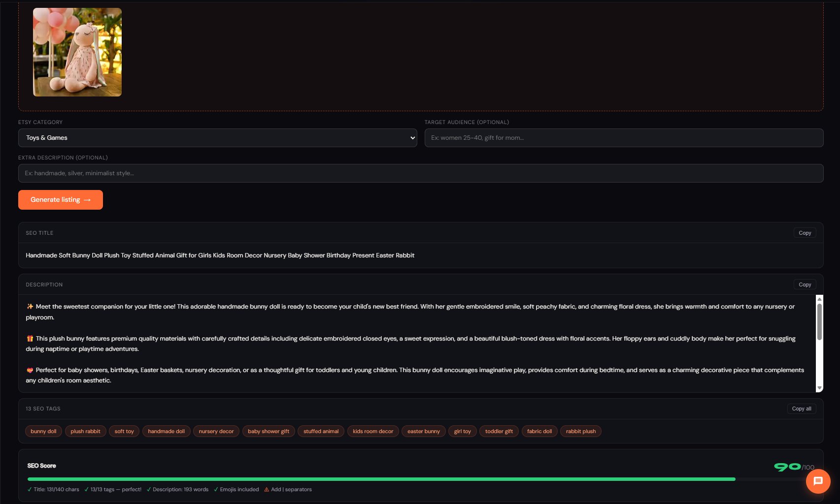Click the 'Description: 193 words' status
This screenshot has width=840, height=504.
177,490
